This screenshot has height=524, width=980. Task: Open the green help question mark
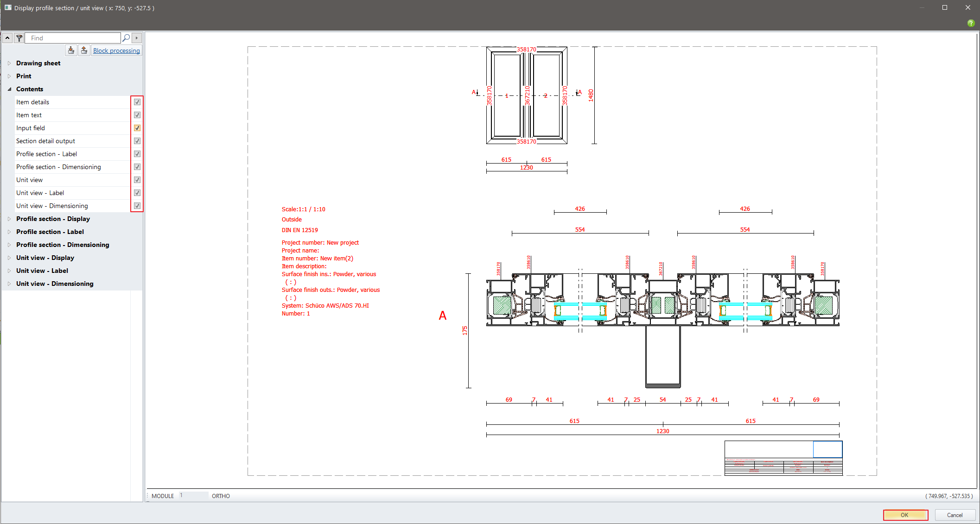971,23
